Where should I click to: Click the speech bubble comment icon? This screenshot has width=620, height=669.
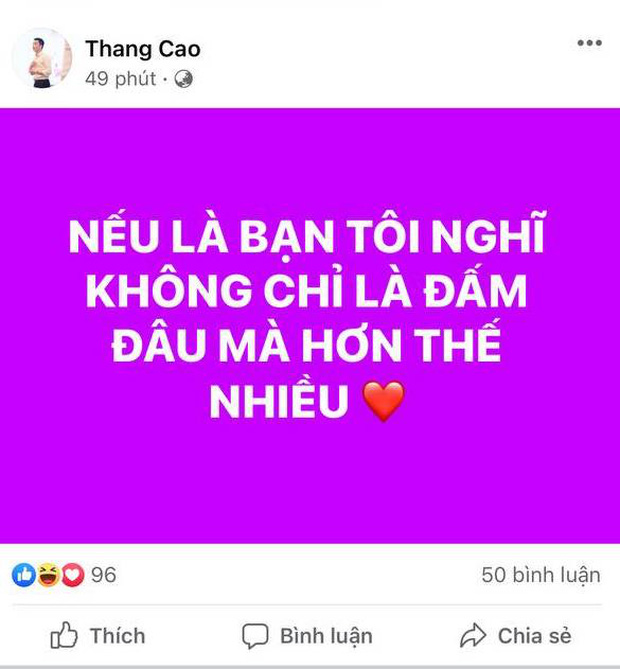coord(255,636)
